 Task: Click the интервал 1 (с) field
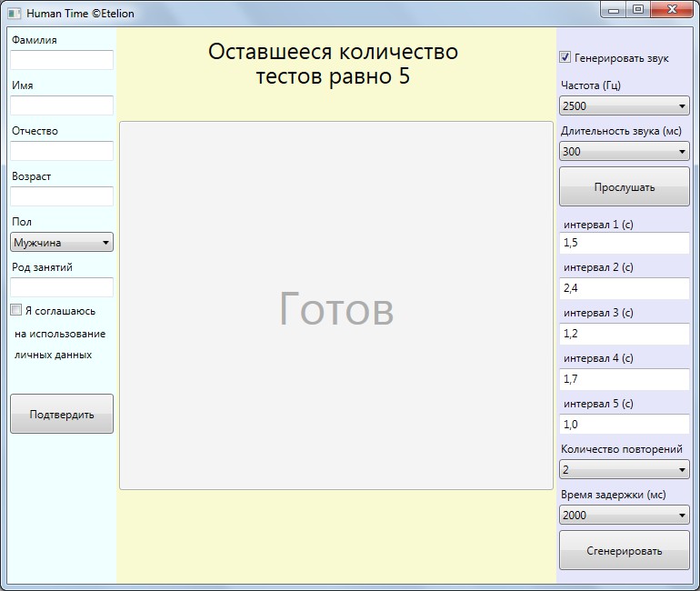point(625,243)
